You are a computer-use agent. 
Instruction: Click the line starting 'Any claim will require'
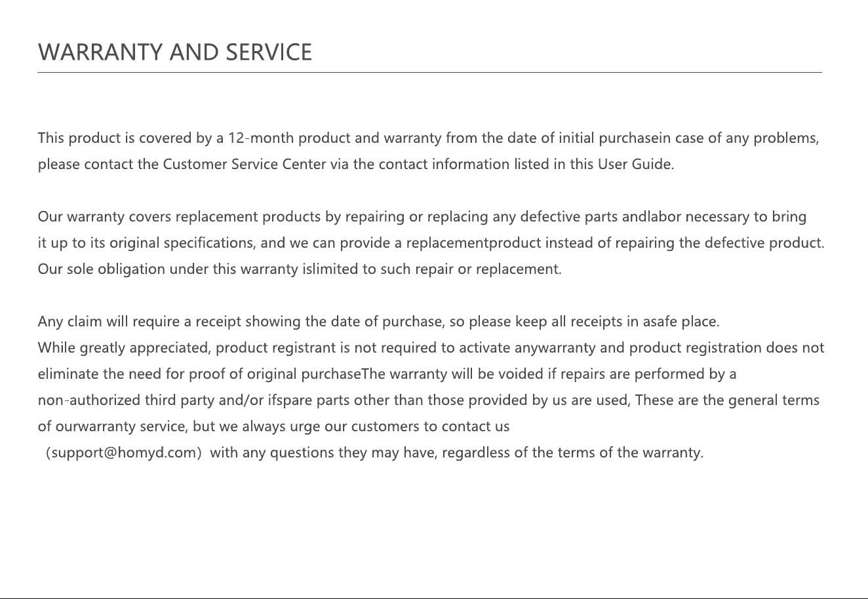[x=379, y=322]
